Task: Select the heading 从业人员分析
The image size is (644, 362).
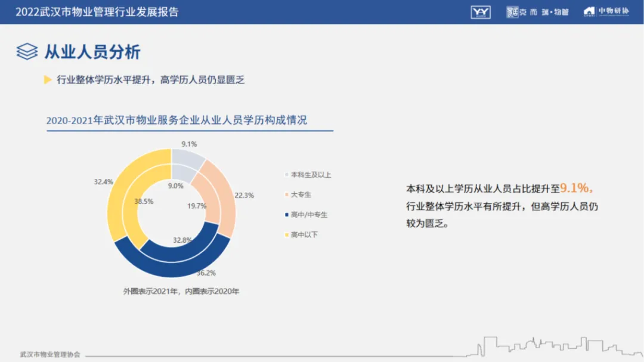Action: click(x=92, y=52)
